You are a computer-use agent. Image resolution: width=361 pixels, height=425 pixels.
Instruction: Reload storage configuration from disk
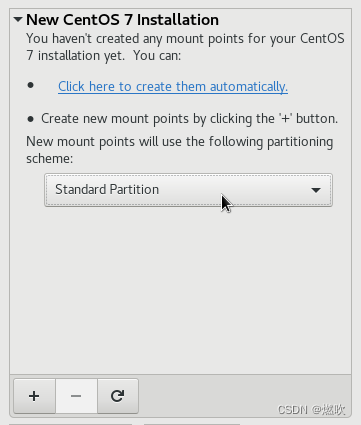click(x=117, y=396)
